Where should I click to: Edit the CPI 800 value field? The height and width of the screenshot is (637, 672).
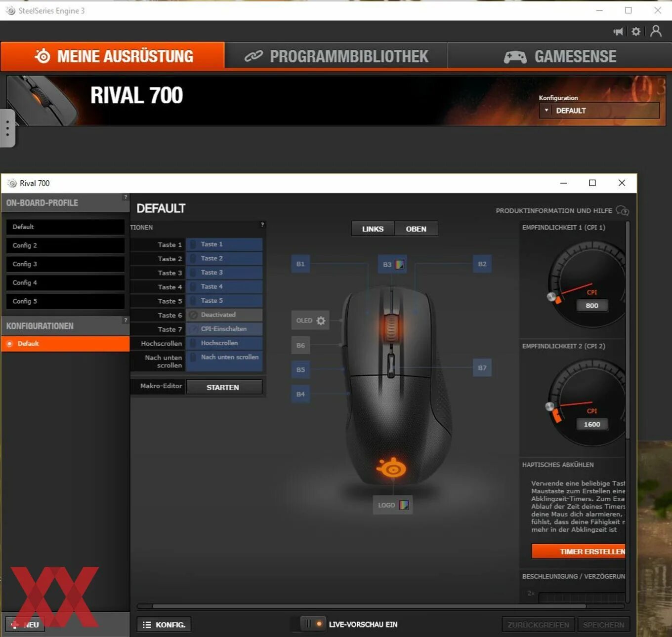coord(592,306)
